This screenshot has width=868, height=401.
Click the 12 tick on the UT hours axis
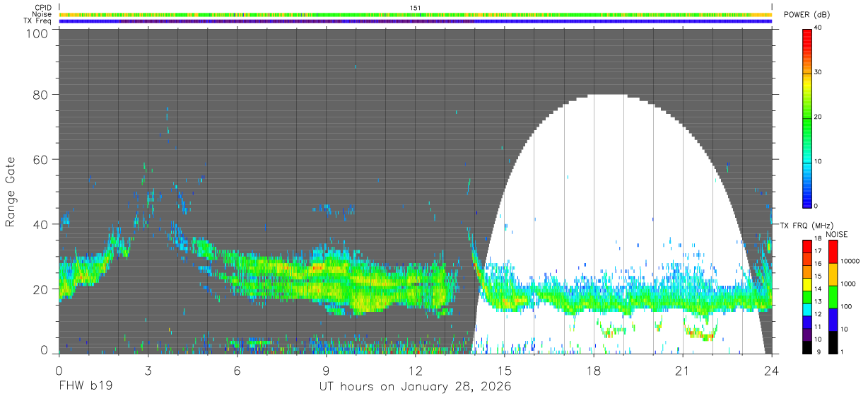coord(415,370)
